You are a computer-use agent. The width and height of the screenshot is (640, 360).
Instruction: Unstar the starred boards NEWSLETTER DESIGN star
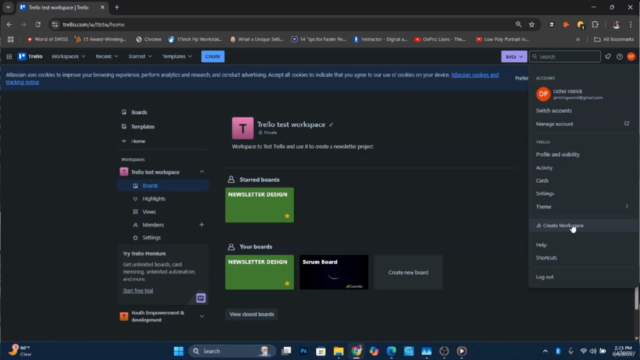pos(287,216)
